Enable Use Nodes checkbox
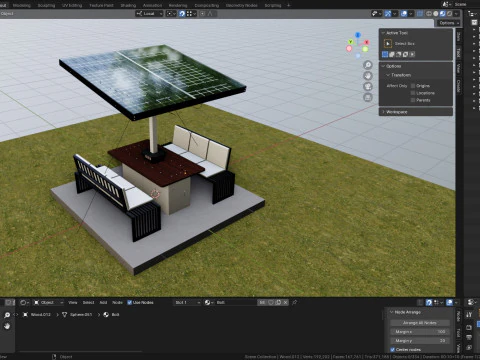Viewport: 480px width, 360px height. 130,302
